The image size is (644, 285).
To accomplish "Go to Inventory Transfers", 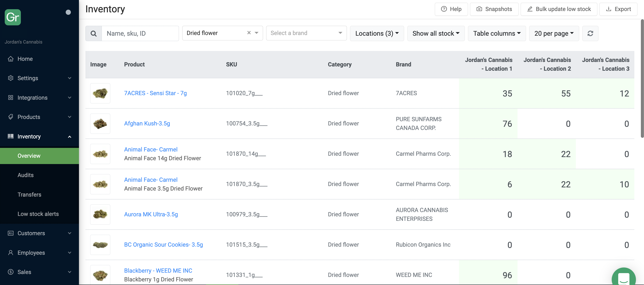I will (29, 195).
